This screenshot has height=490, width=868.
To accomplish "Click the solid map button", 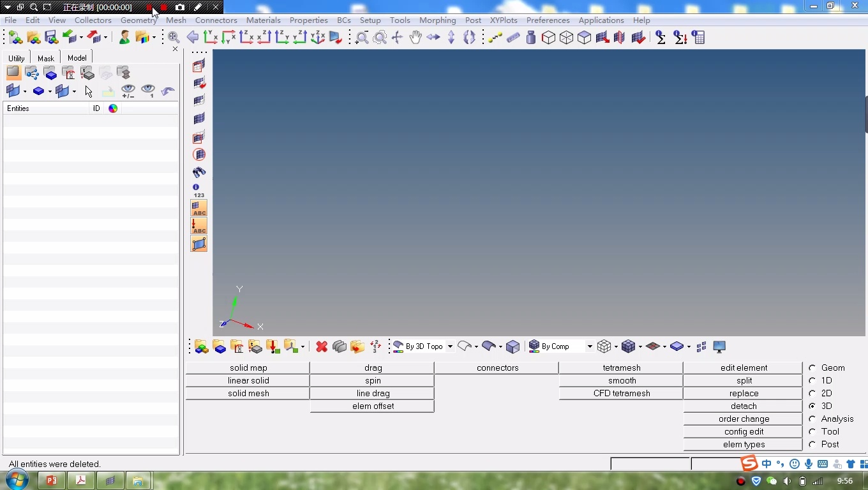I will click(x=248, y=368).
